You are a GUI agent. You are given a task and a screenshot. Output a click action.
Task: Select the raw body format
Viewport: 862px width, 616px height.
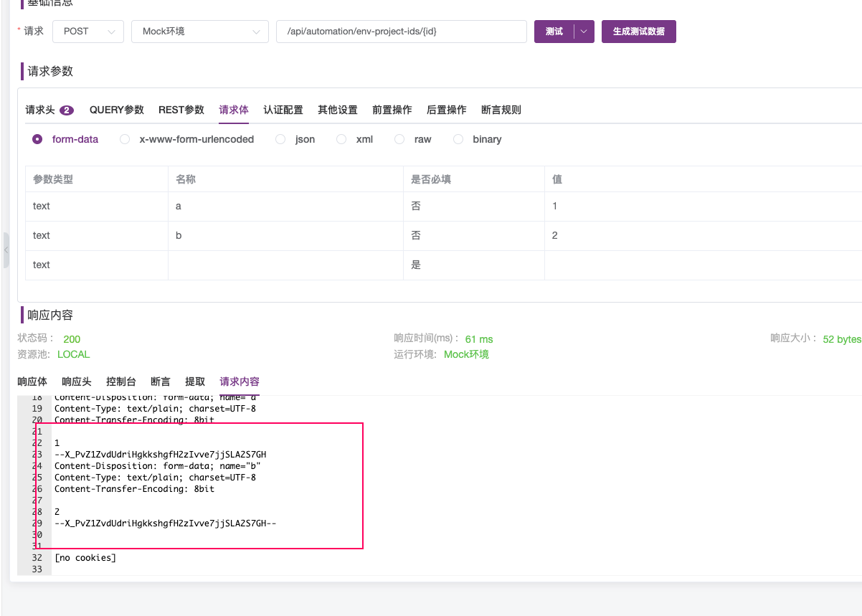coord(399,139)
